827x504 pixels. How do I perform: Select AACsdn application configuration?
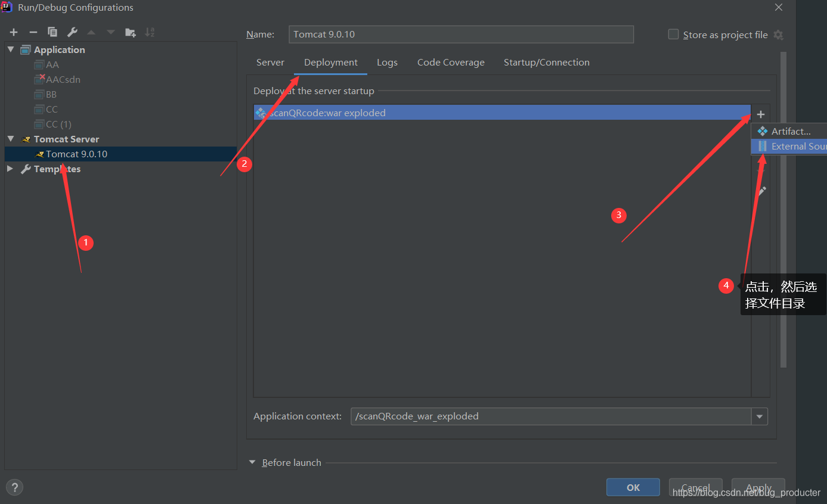click(57, 80)
